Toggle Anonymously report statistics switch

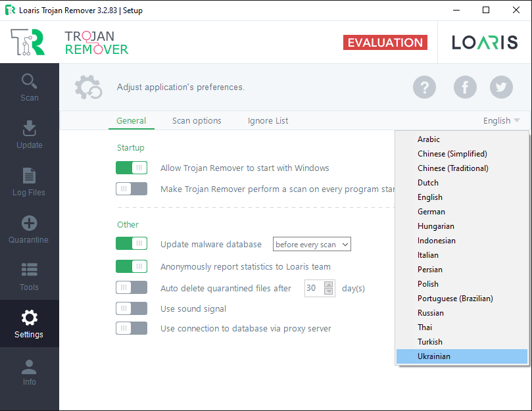pyautogui.click(x=132, y=266)
